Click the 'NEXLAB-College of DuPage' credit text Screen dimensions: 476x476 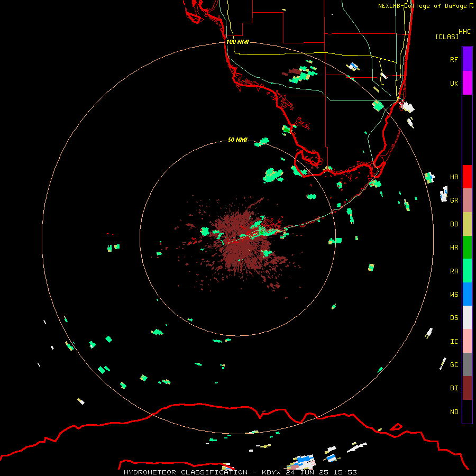(x=422, y=6)
